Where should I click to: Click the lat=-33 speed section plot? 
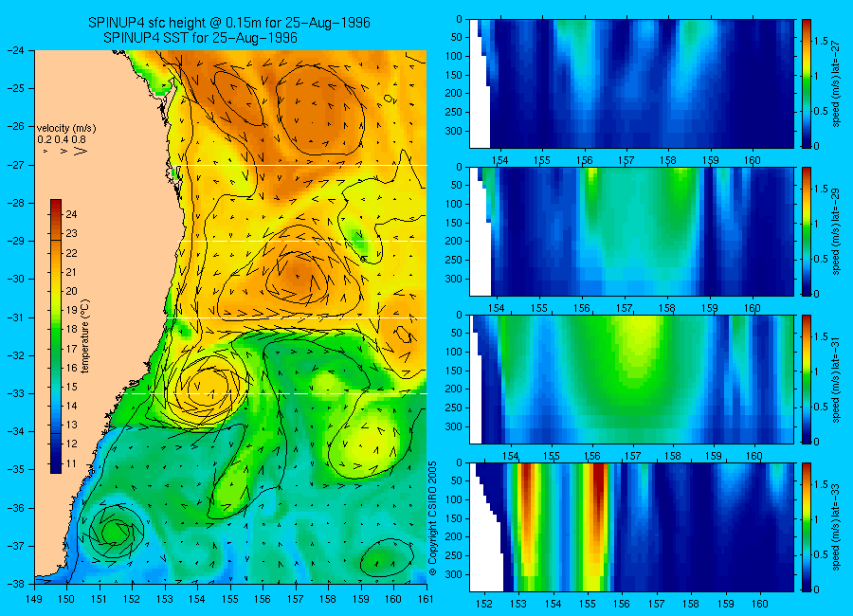click(x=631, y=527)
